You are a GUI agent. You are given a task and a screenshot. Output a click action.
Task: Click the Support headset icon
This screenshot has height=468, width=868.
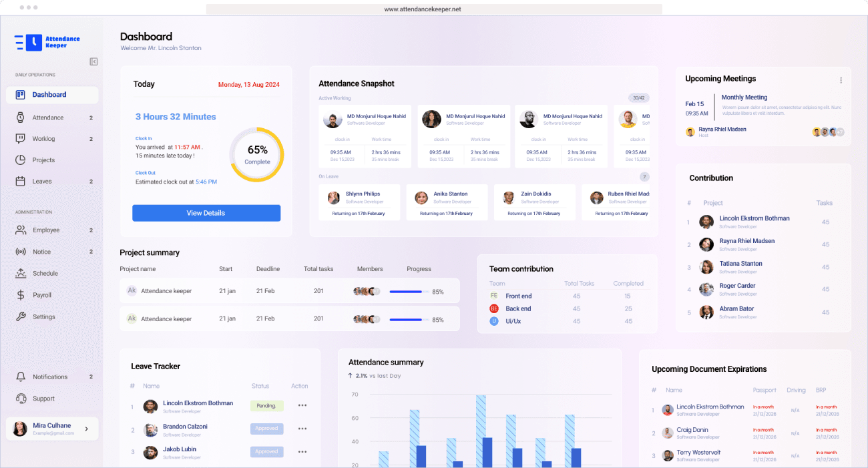click(x=20, y=399)
